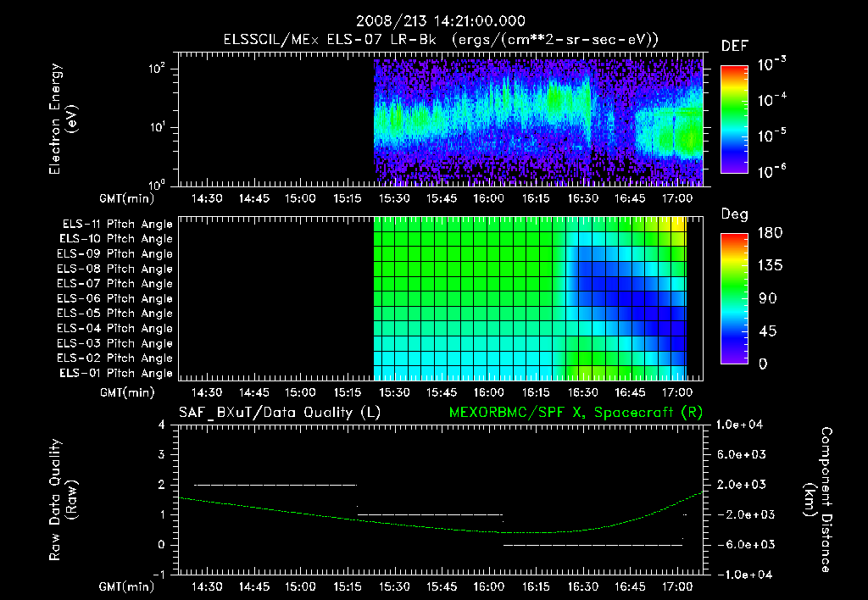Click GMT(min) label under the spectrogram panel
This screenshot has height=600, width=868.
[x=127, y=198]
